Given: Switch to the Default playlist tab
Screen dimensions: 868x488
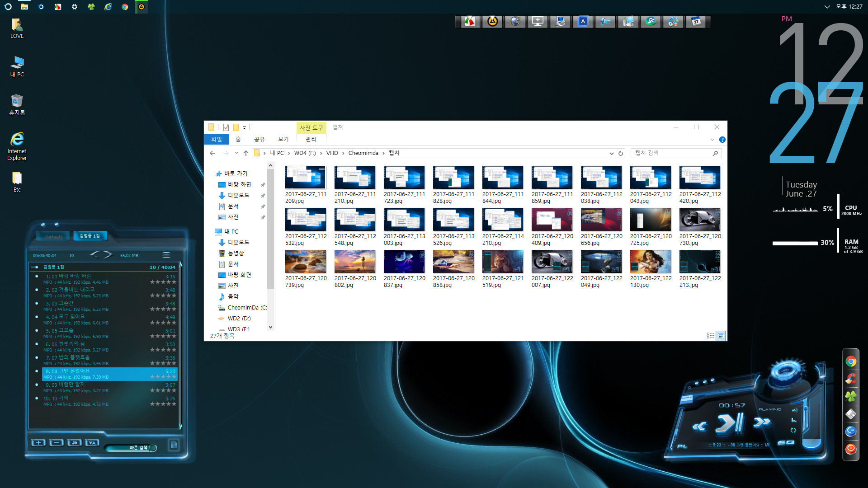Looking at the screenshot, I should click(x=53, y=236).
